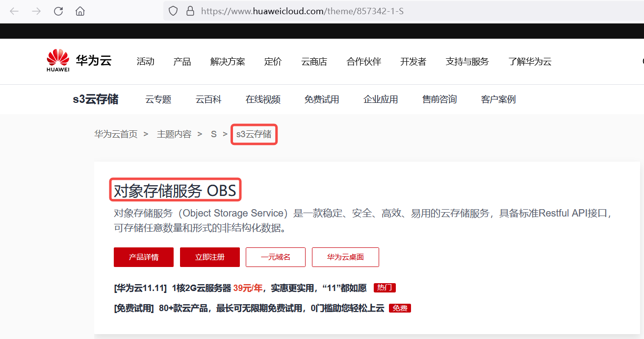Click the 免费试用 link

pyautogui.click(x=321, y=99)
